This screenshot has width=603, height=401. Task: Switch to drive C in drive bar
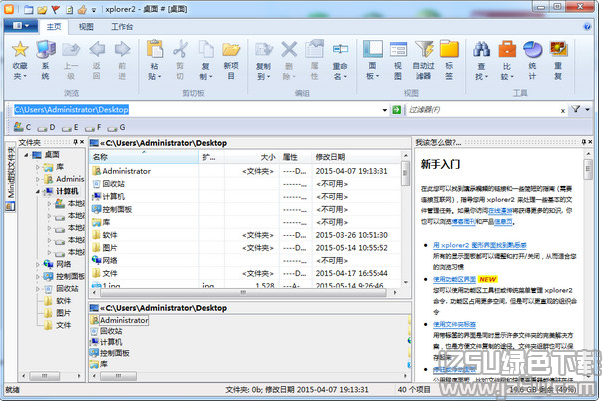[22, 127]
